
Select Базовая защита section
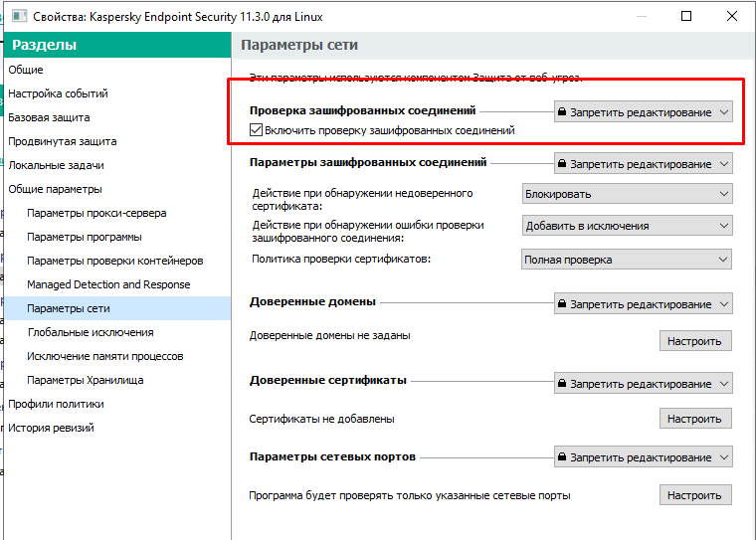tap(117, 117)
